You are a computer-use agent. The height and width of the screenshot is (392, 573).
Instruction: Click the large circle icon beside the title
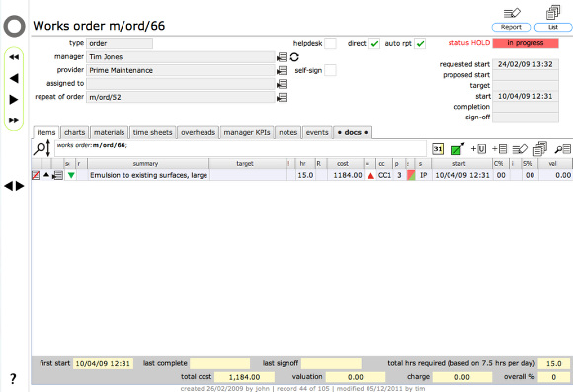click(x=14, y=26)
